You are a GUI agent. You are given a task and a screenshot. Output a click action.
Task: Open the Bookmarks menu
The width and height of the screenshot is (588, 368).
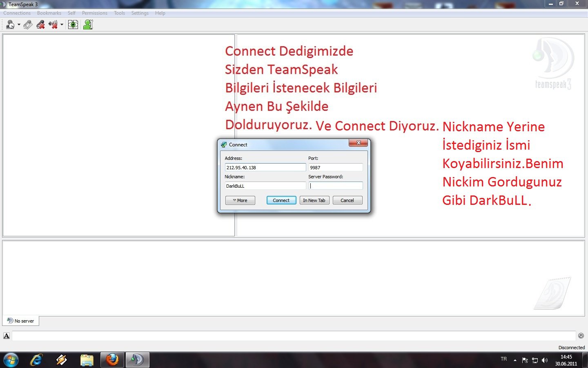pyautogui.click(x=49, y=13)
